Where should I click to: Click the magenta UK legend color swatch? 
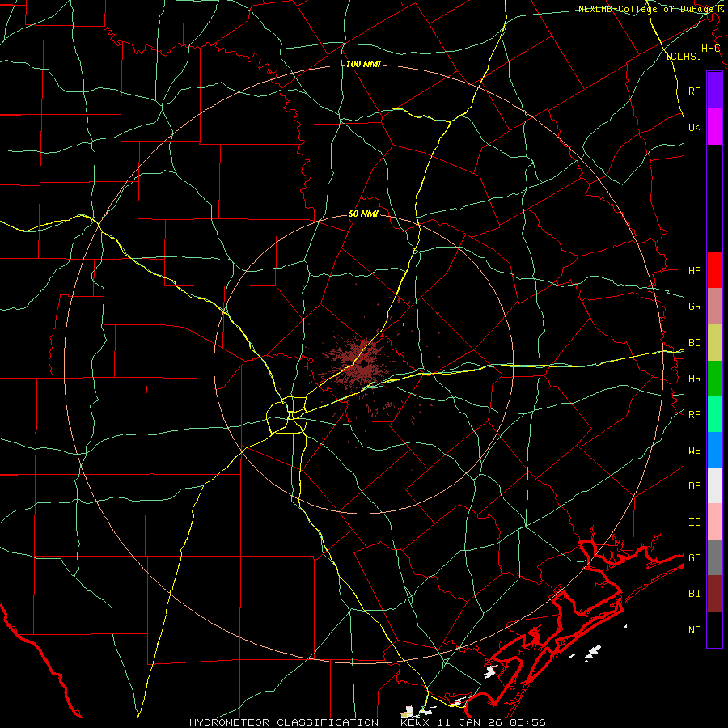point(714,127)
